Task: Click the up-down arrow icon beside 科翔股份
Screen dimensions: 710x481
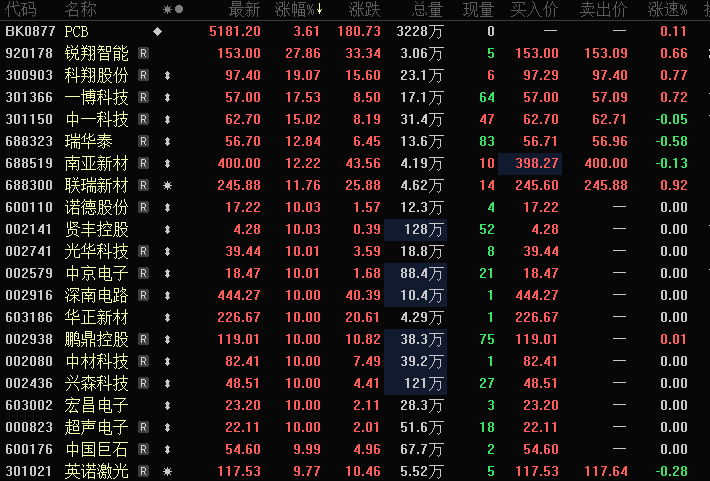Action: [x=168, y=75]
